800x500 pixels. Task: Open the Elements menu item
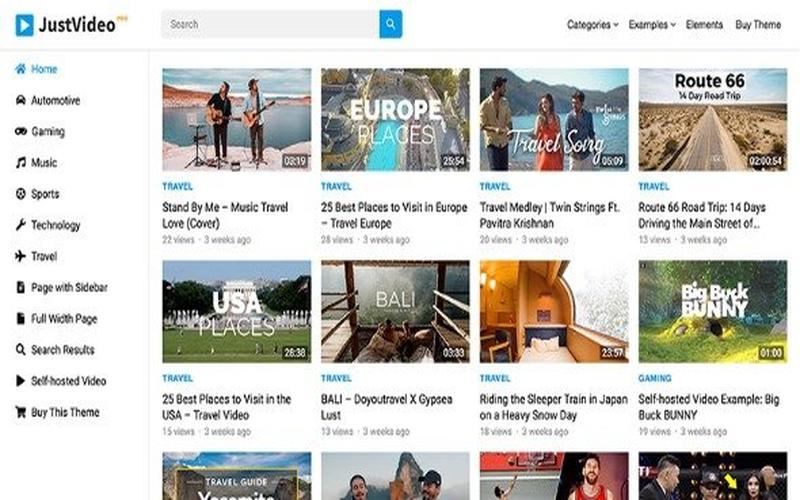704,24
